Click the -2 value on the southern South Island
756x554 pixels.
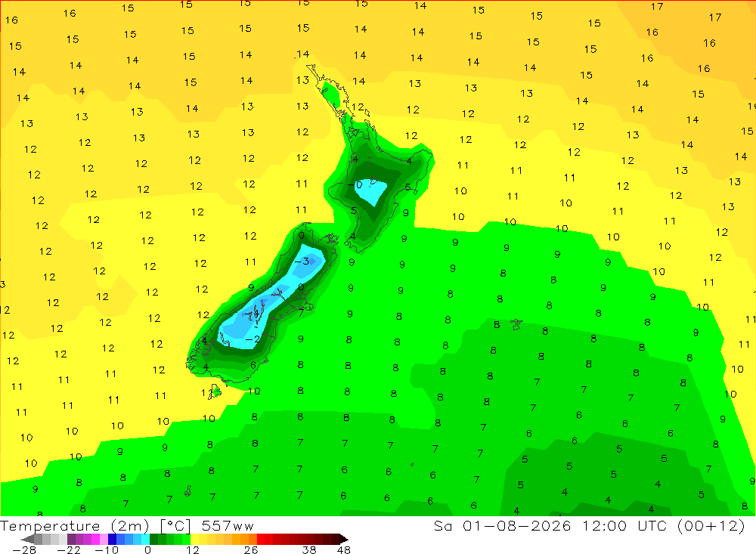coord(253,339)
